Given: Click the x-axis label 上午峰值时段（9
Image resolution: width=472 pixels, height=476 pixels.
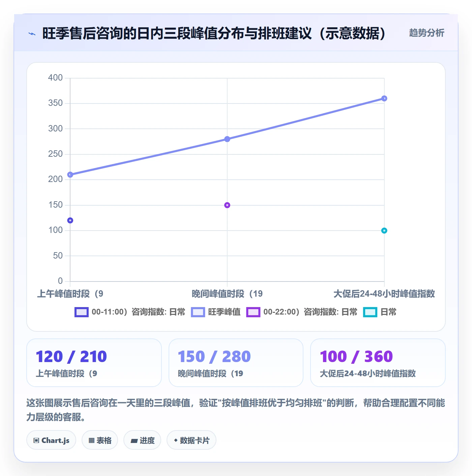Looking at the screenshot, I should [x=70, y=294].
